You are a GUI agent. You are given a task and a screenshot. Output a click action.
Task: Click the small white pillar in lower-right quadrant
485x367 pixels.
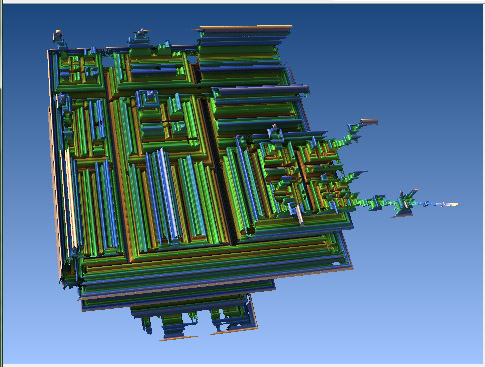[x=299, y=215]
